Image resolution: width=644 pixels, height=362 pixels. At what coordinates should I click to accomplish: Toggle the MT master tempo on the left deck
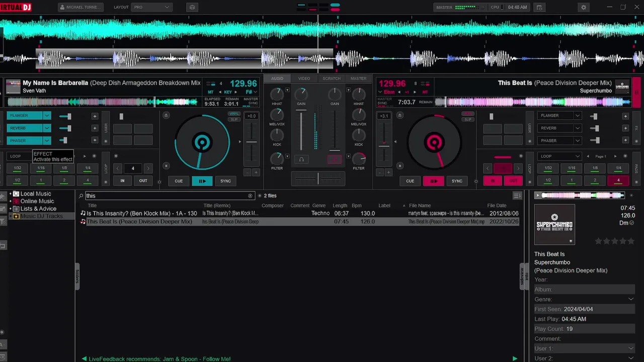[x=211, y=93]
